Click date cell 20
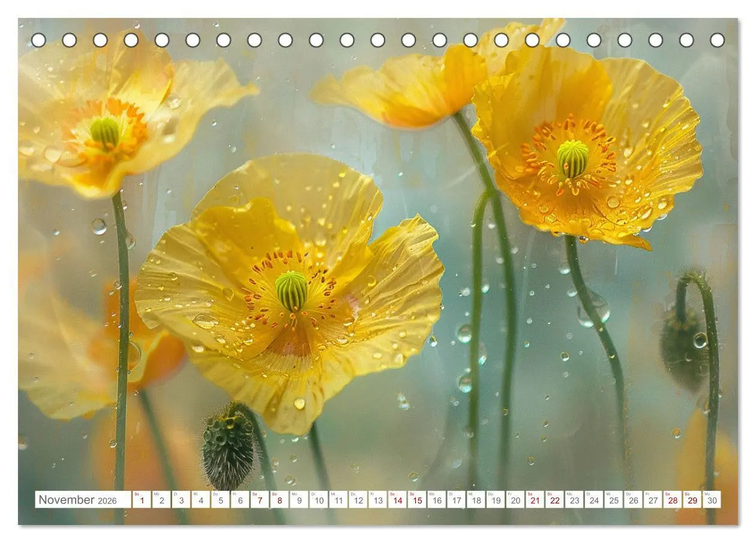Screen dimensions: 756x543 point(515,499)
